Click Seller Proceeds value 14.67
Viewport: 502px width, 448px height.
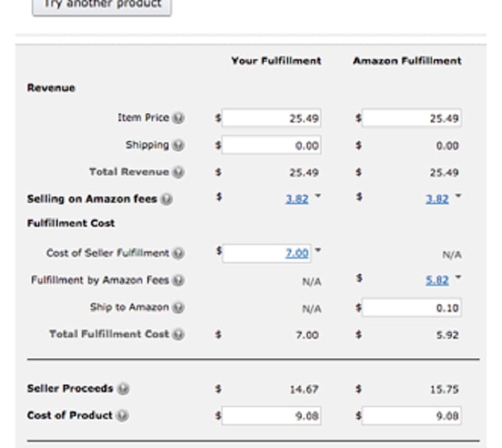click(x=304, y=390)
